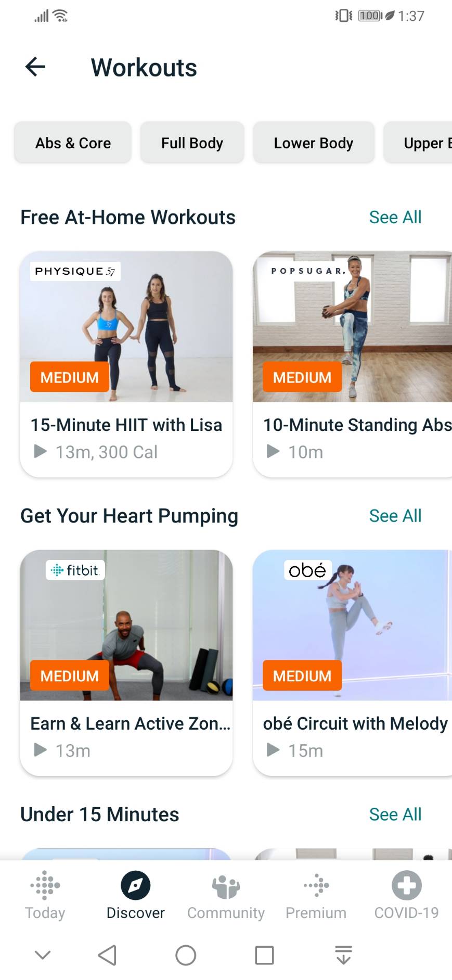452x980 pixels.
Task: Select the Abs & Core filter
Action: [73, 143]
